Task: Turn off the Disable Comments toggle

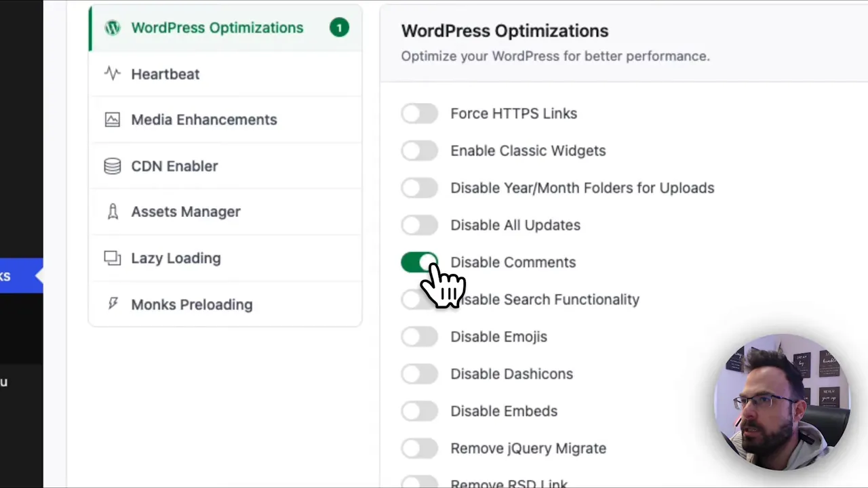Action: (419, 262)
